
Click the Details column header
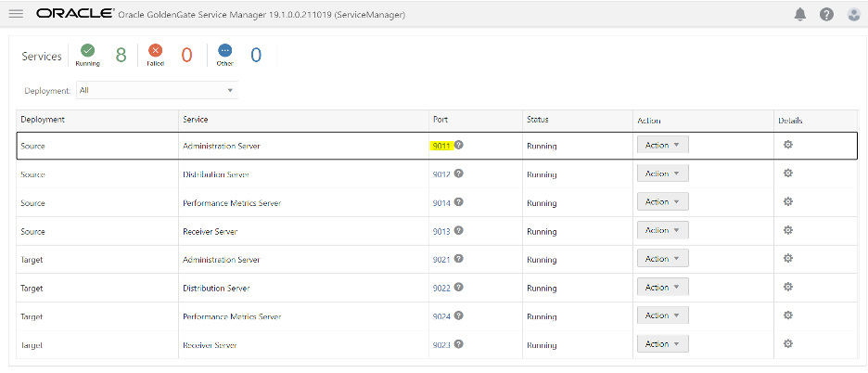point(790,121)
